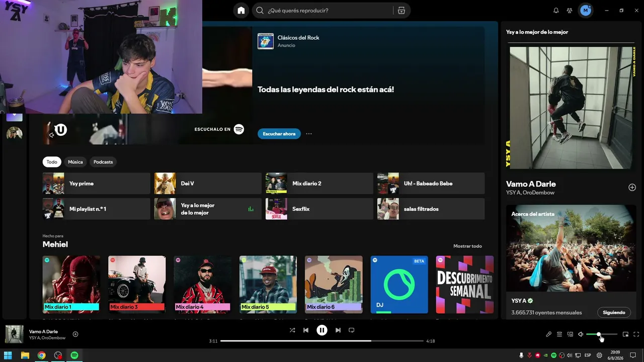Click the now-playing bar album thumbnail

(14, 334)
